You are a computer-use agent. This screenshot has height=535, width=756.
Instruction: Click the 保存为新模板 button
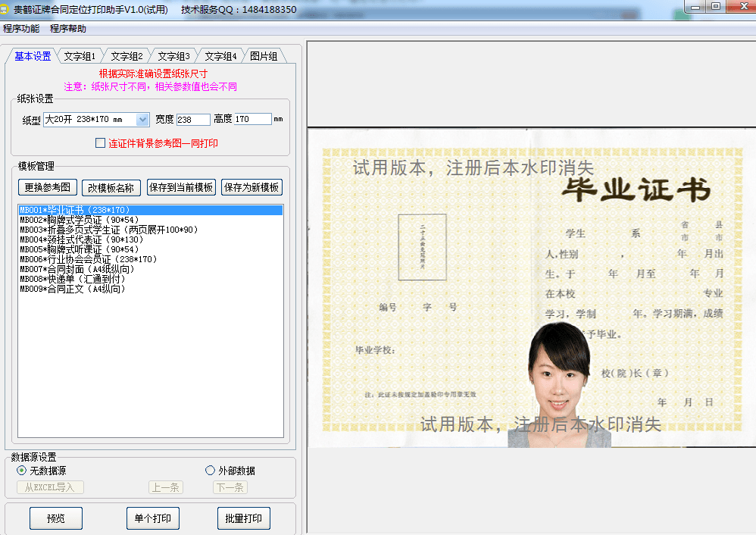pos(252,187)
